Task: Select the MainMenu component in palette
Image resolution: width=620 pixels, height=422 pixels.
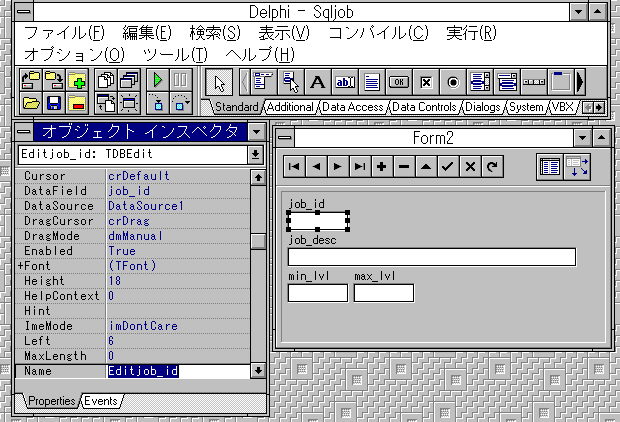Action: pos(263,82)
